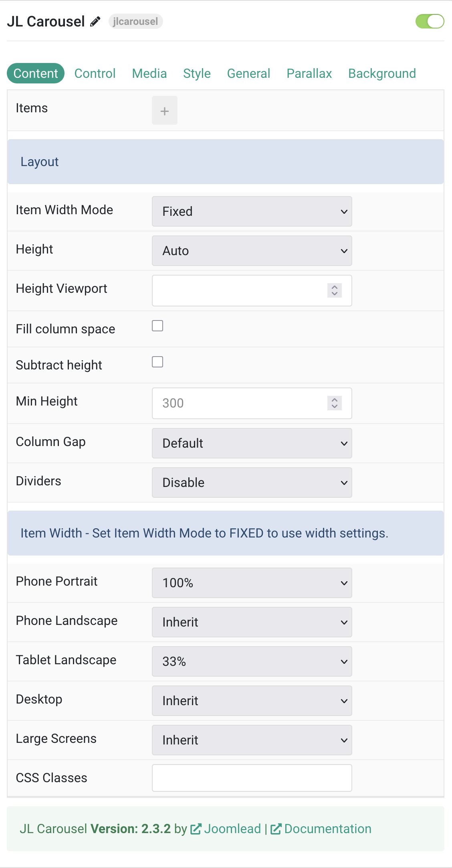Click the Min Height stepper arrows

pos(335,403)
